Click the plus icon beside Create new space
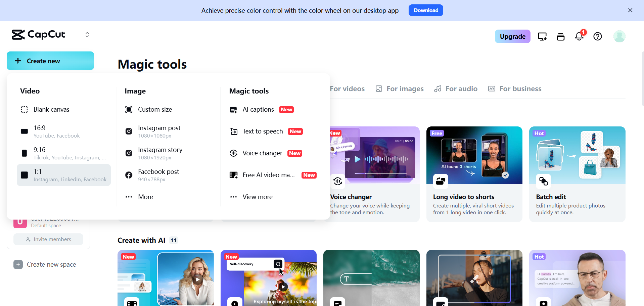 pos(18,265)
